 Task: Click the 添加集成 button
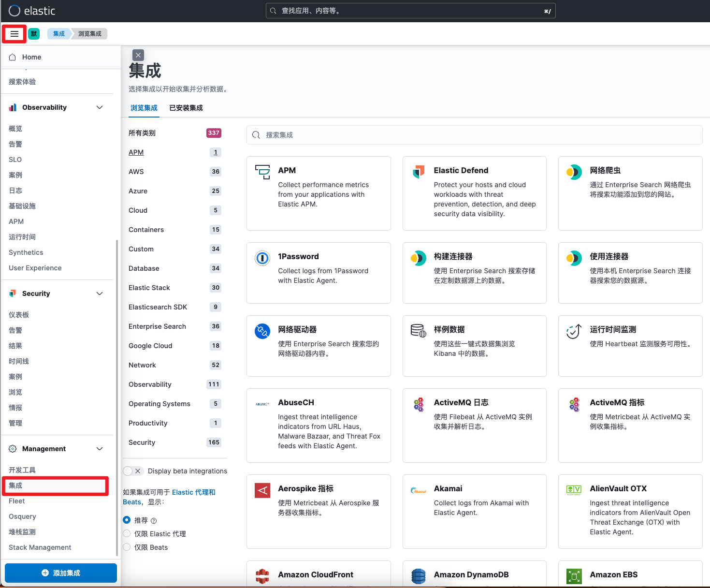tap(61, 573)
